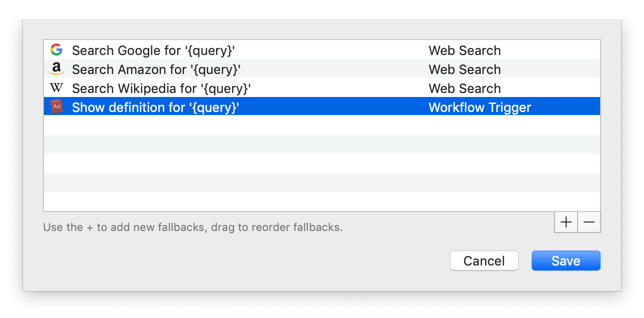Screen dimensions: 644x318
Task: Click the Google icon in the first row
Action: (x=57, y=49)
